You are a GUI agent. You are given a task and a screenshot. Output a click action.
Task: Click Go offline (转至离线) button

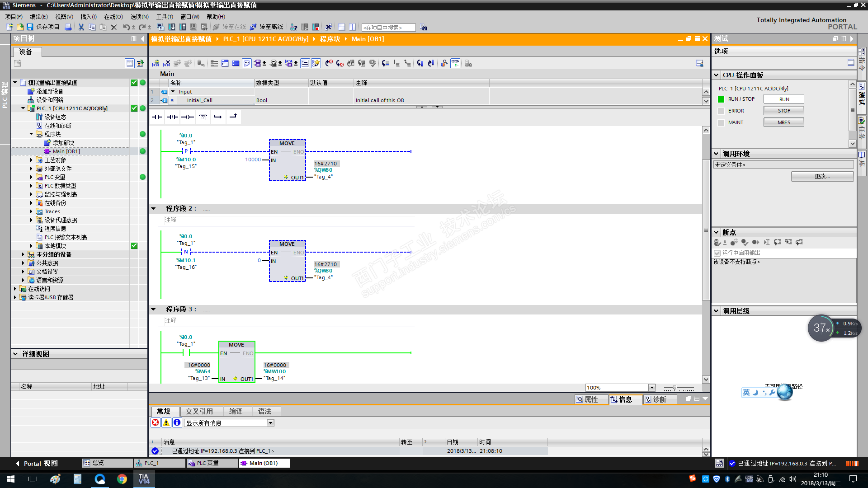[x=266, y=27]
